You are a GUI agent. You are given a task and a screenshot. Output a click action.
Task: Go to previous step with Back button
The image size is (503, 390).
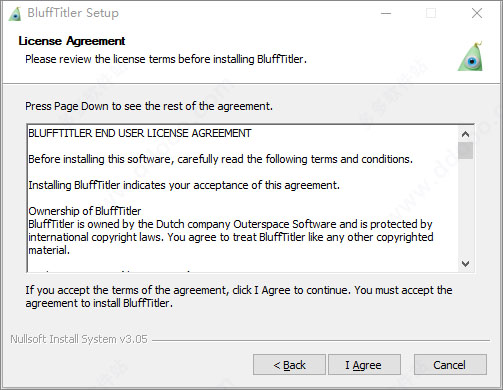pos(289,365)
